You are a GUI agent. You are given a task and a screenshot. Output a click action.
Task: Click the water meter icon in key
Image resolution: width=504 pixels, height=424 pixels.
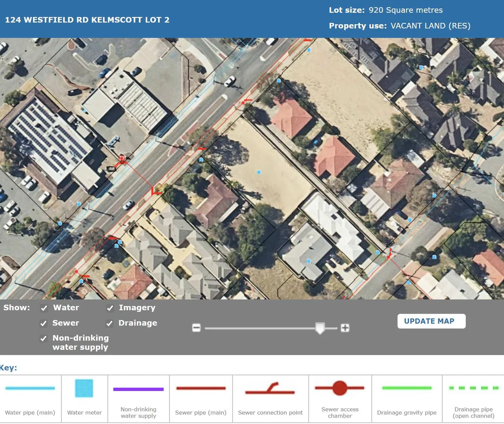coord(84,388)
